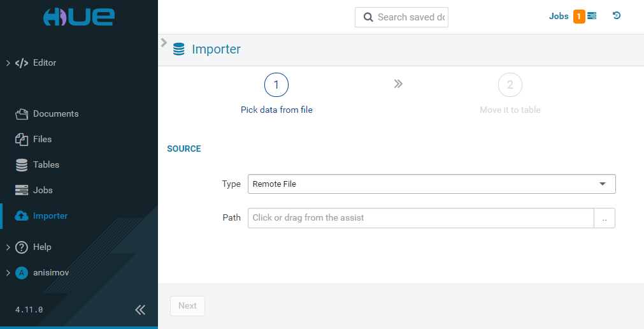Click the Importer database header icon
Viewport: 644px width, 329px height.
(x=178, y=49)
